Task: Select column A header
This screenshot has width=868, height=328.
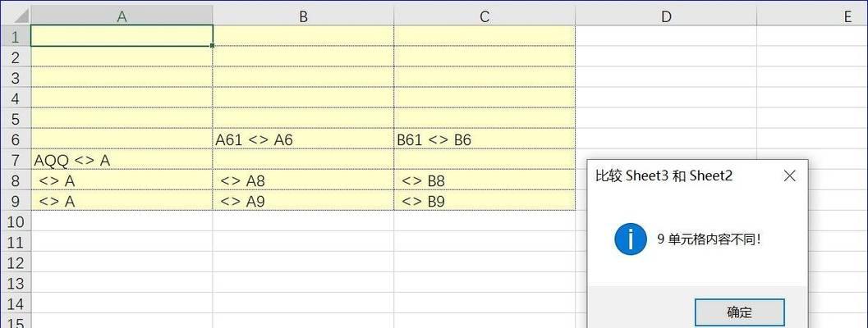Action: point(122,16)
